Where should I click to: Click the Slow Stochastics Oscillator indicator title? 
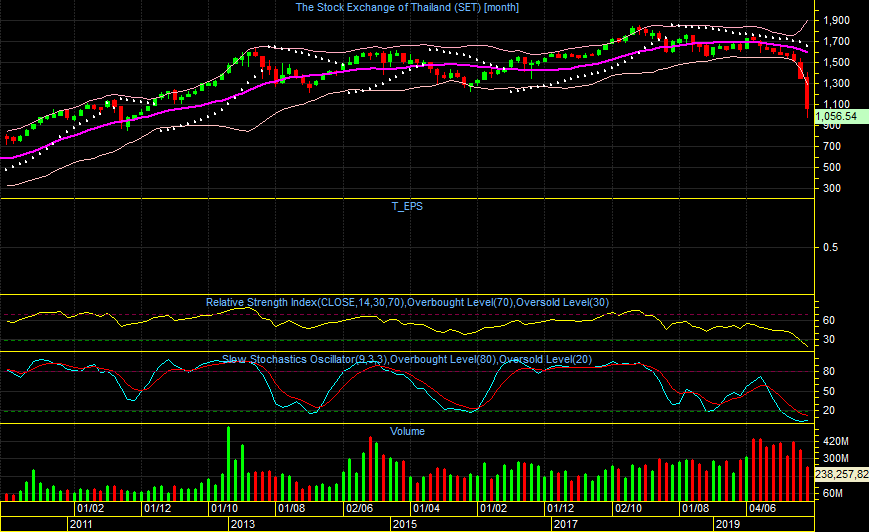pos(407,360)
